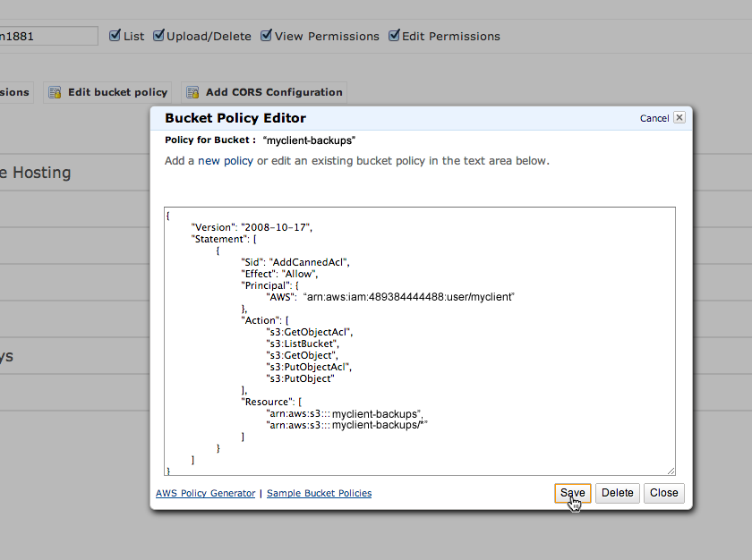Click the Close button in policy editor
The width and height of the screenshot is (752, 560).
(x=663, y=493)
